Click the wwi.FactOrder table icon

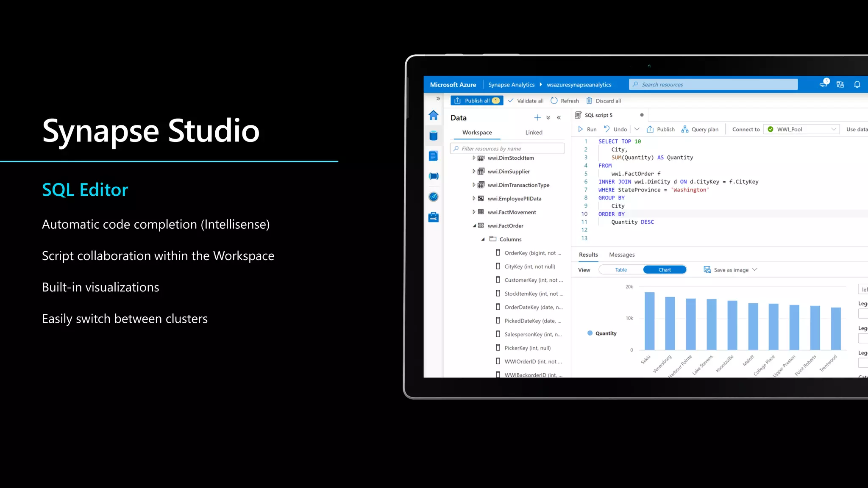(481, 226)
